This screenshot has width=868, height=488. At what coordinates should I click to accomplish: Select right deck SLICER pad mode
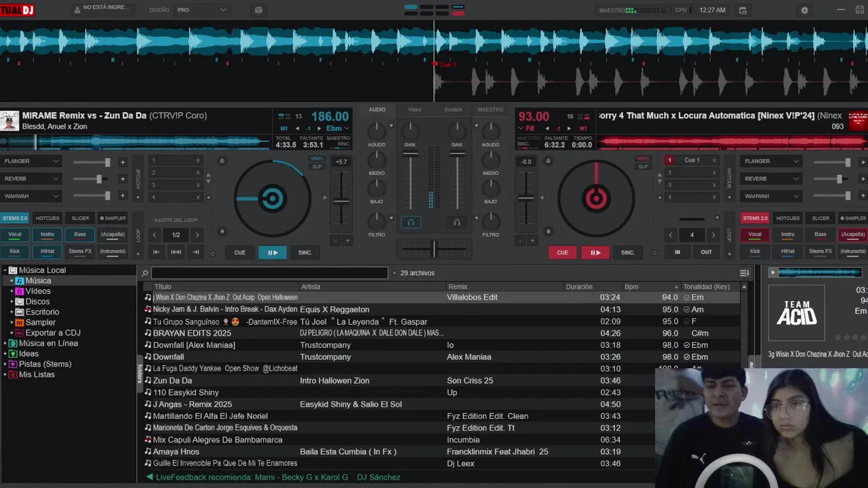coord(821,218)
